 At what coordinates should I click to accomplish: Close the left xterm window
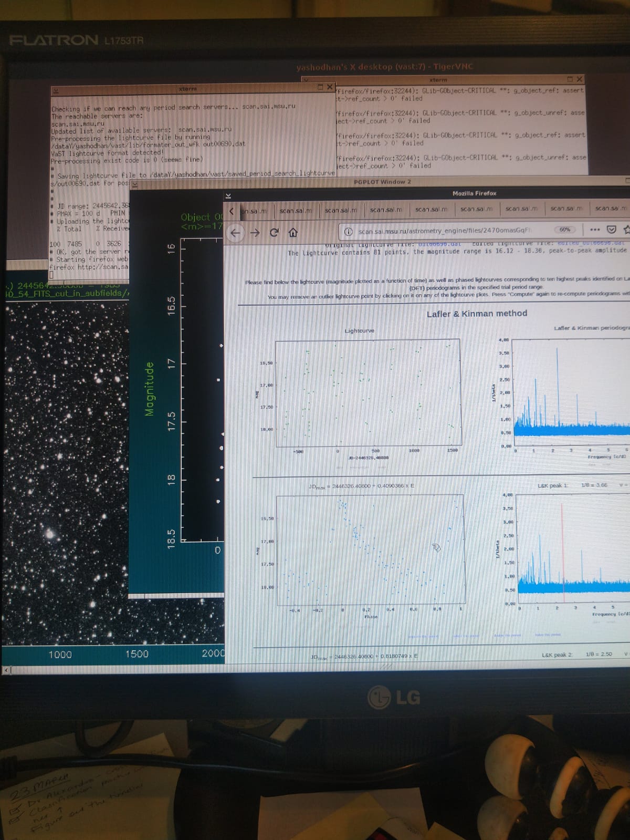[x=330, y=87]
